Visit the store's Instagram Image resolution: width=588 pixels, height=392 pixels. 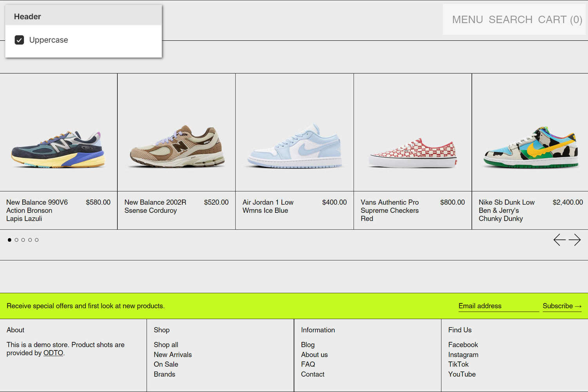463,354
